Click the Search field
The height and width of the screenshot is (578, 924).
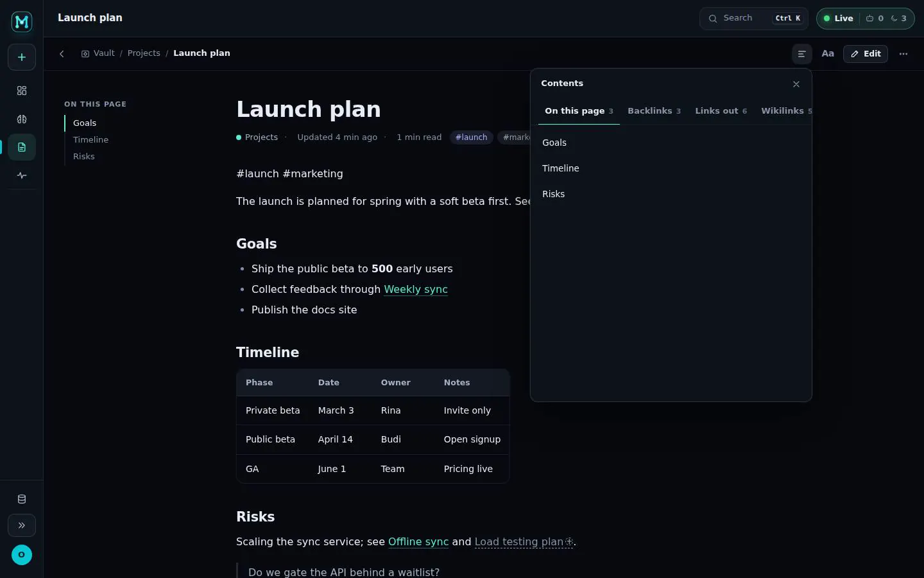click(753, 19)
